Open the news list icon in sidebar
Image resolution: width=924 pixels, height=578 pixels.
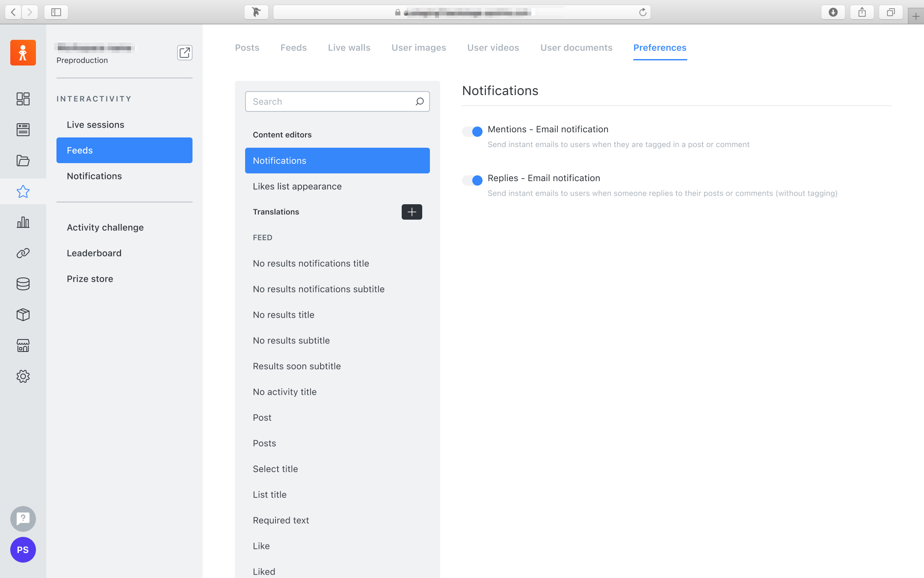23,130
